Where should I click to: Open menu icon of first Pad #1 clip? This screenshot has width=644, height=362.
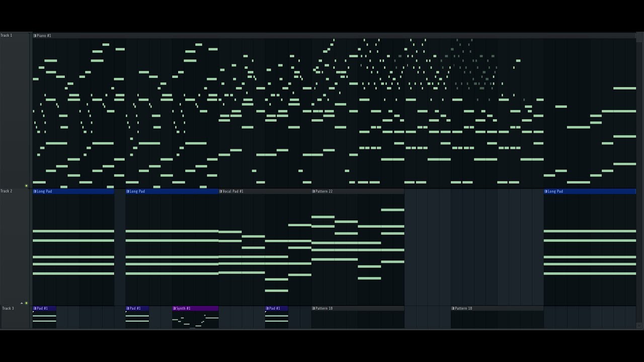tap(35, 308)
